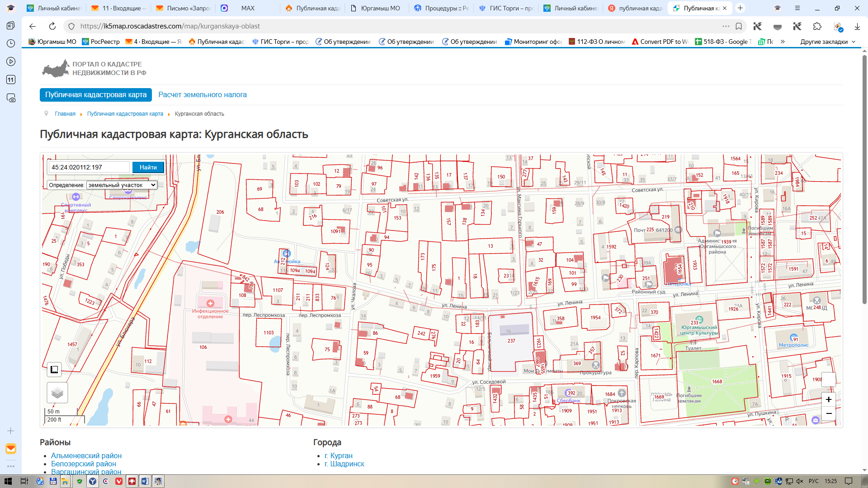
Task: Zoom in the cadastral map
Action: pos(828,399)
